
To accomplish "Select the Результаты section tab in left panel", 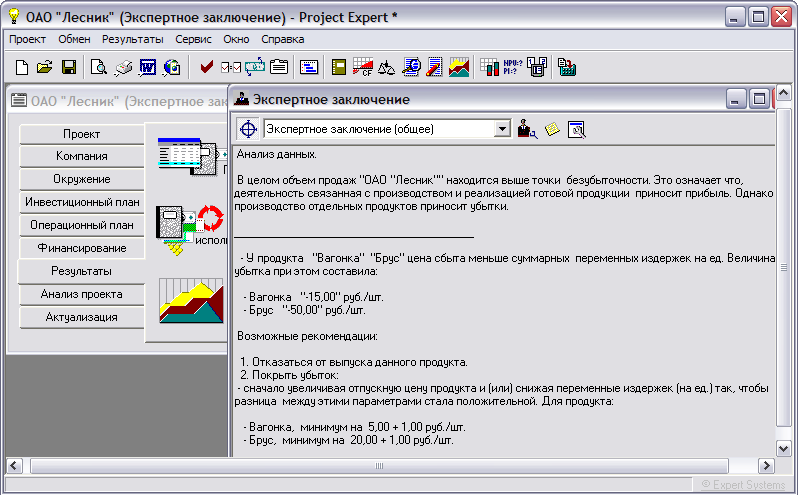I will click(x=81, y=271).
